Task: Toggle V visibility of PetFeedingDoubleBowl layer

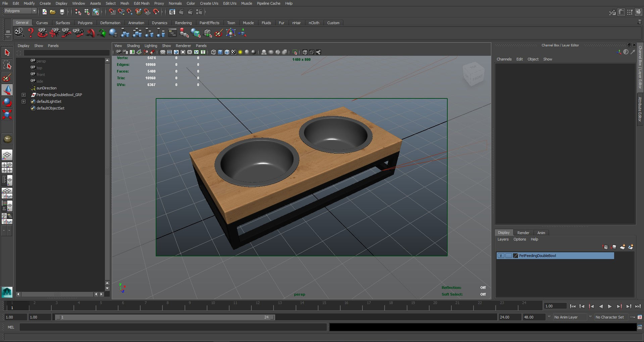Action: point(501,256)
